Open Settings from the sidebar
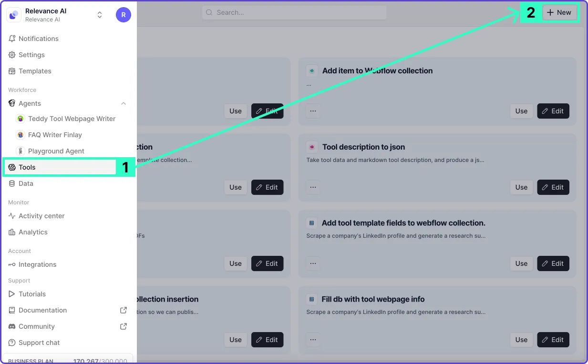 [31, 55]
